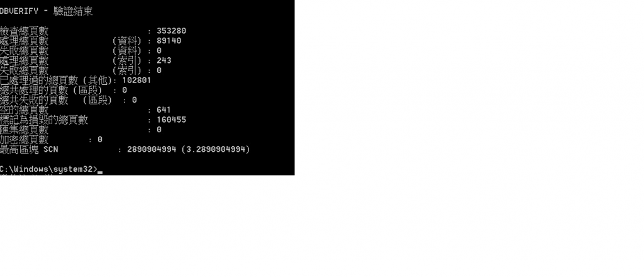Click the SCN value 2890904994
This screenshot has width=644, height=277.
pos(152,149)
